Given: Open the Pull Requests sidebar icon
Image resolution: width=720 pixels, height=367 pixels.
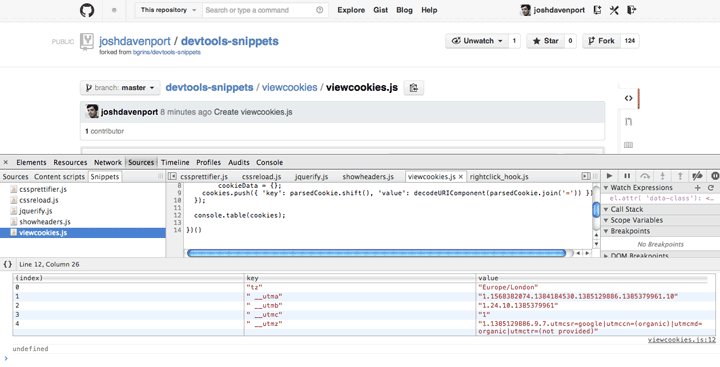Looking at the screenshot, I should tap(629, 121).
